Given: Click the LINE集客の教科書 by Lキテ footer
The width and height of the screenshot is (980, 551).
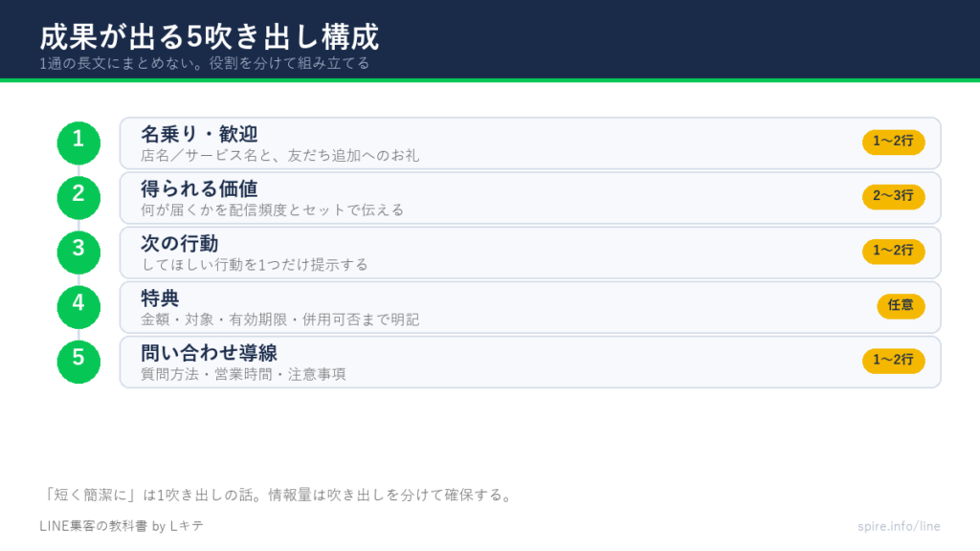Looking at the screenshot, I should point(122,526).
